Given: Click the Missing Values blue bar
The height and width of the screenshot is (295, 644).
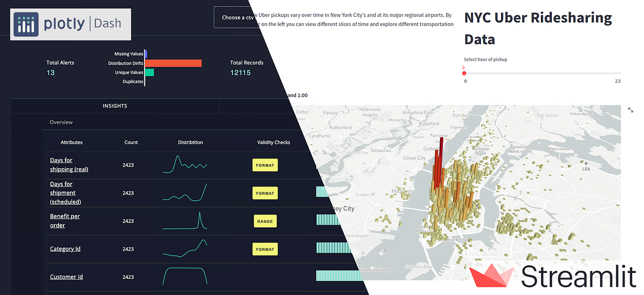Looking at the screenshot, I should coord(146,54).
